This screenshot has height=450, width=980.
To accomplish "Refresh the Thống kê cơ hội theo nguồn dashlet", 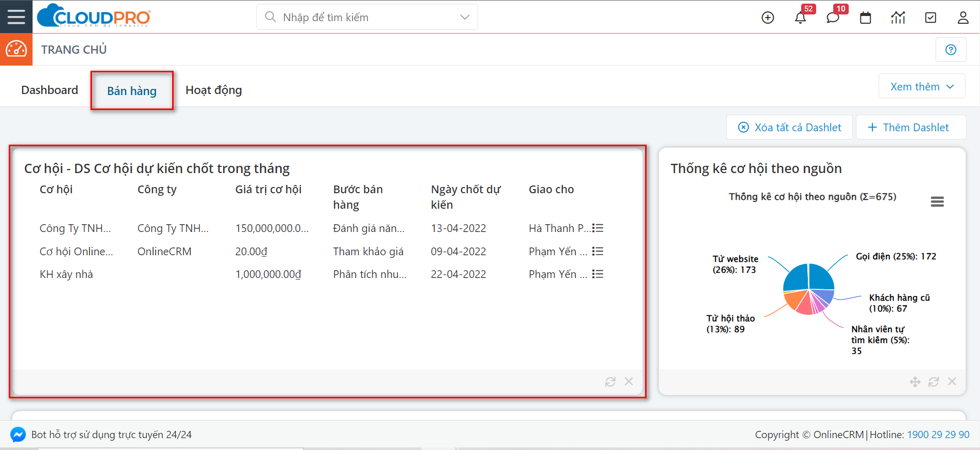I will 933,381.
